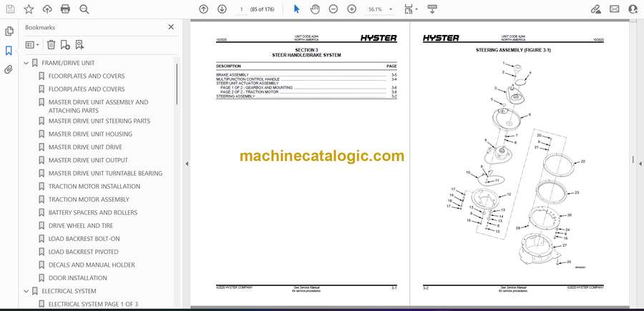Bookmark this file with the star icon
This screenshot has width=644, height=311.
coord(29,9)
